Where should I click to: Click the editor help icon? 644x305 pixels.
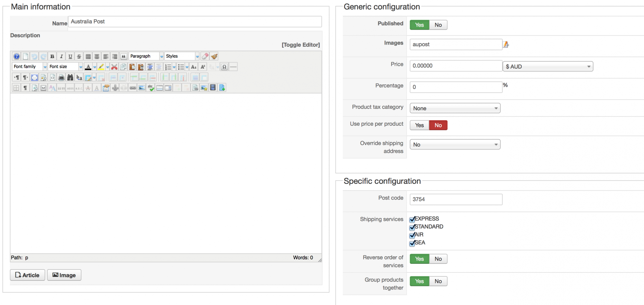(x=16, y=56)
